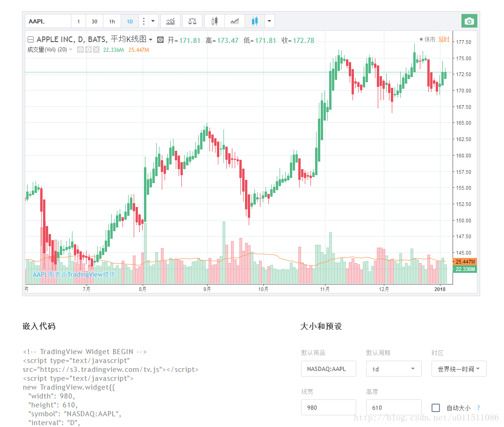Select the 1h interval
This screenshot has height=427, width=504.
112,21
